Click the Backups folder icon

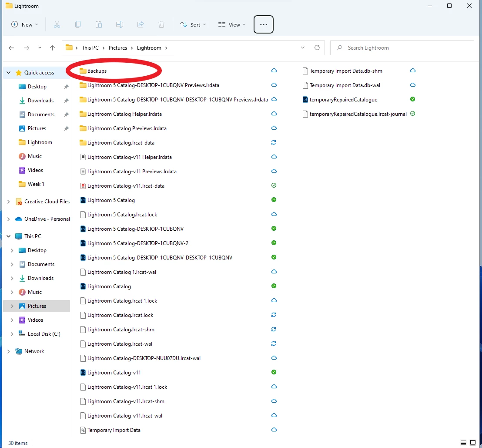coord(83,71)
